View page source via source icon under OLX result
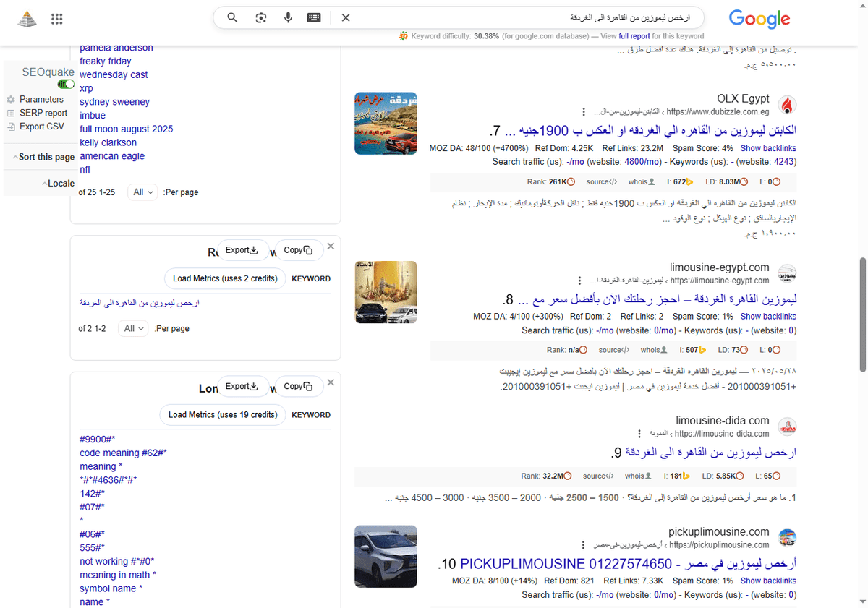 tap(602, 181)
